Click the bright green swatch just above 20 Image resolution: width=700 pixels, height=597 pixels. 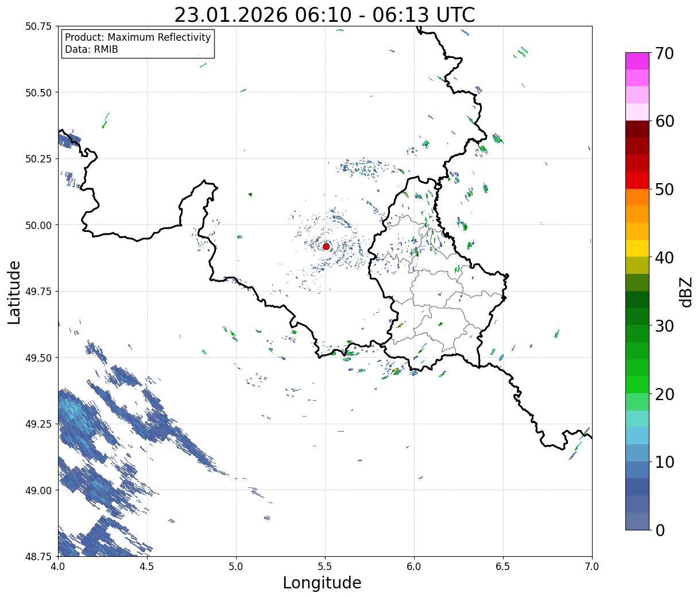[x=637, y=385]
